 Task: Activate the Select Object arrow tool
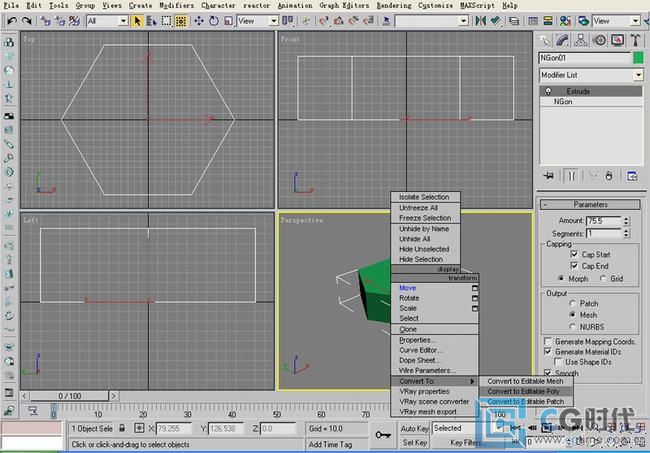(137, 21)
